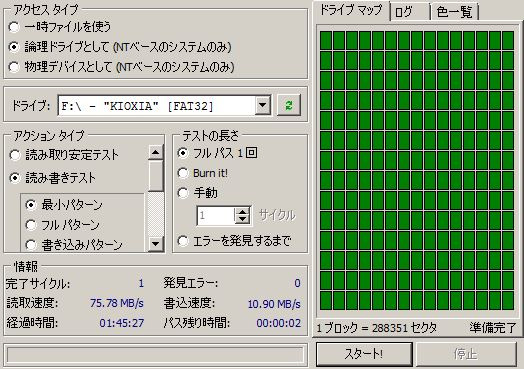Click action type scrollbar down arrow
524x369 pixels.
tap(155, 244)
